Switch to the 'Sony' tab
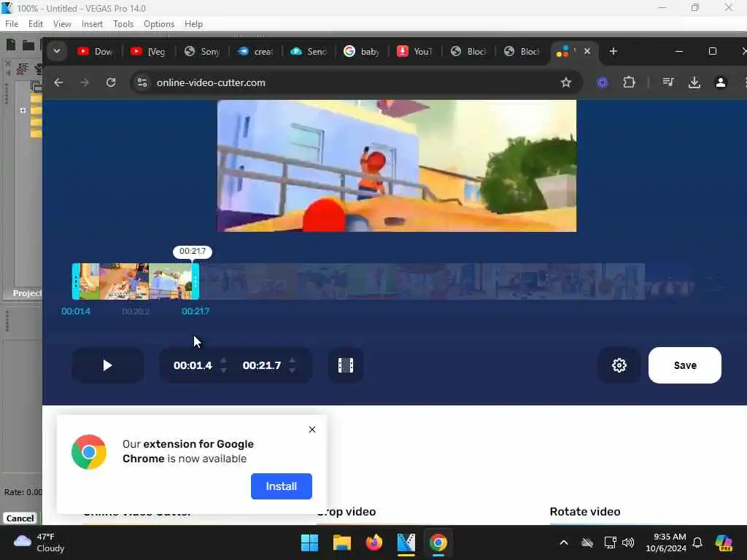747x560 pixels. tap(201, 52)
